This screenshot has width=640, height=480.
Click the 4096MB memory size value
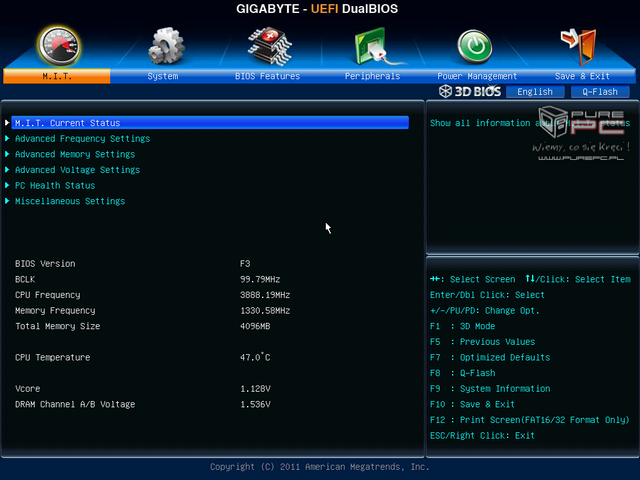(x=255, y=326)
